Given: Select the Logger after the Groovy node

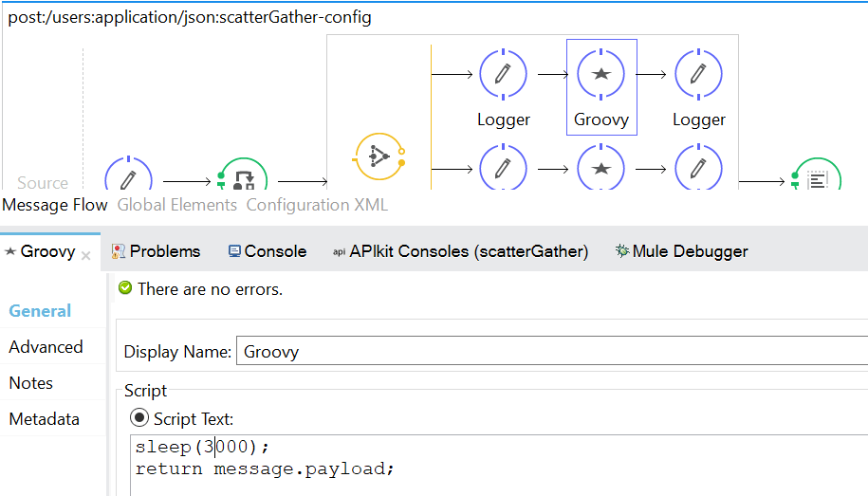Looking at the screenshot, I should click(698, 74).
